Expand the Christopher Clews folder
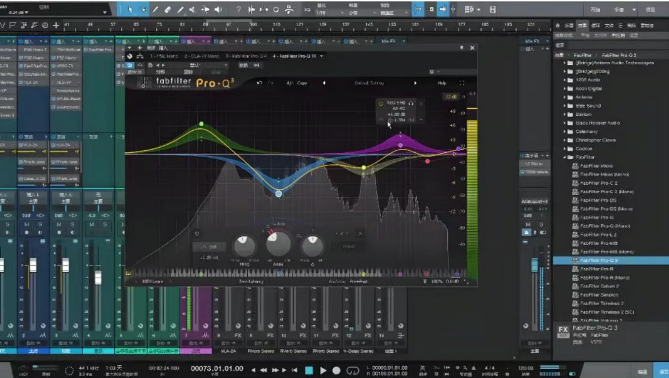Viewport: 669px width, 378px height. 564,140
